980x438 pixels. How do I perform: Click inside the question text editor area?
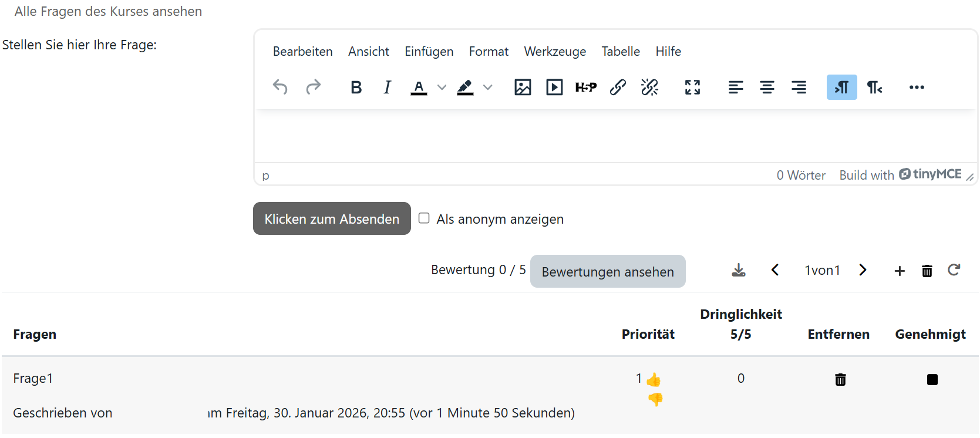click(615, 136)
